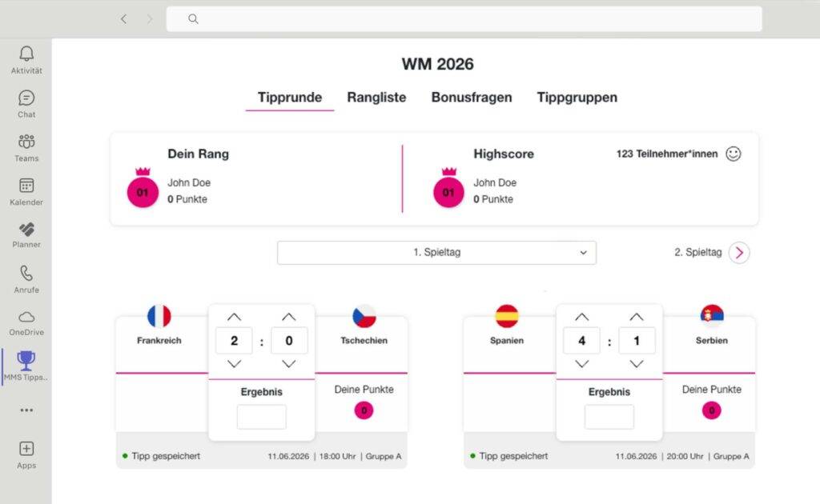Screen dimensions: 820x504
Task: Open OneDrive in the sidebar
Action: click(26, 318)
